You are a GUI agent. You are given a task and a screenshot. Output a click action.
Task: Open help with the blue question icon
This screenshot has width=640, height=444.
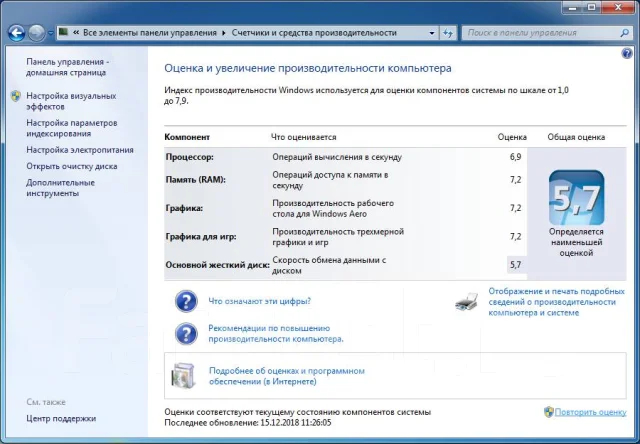click(627, 53)
